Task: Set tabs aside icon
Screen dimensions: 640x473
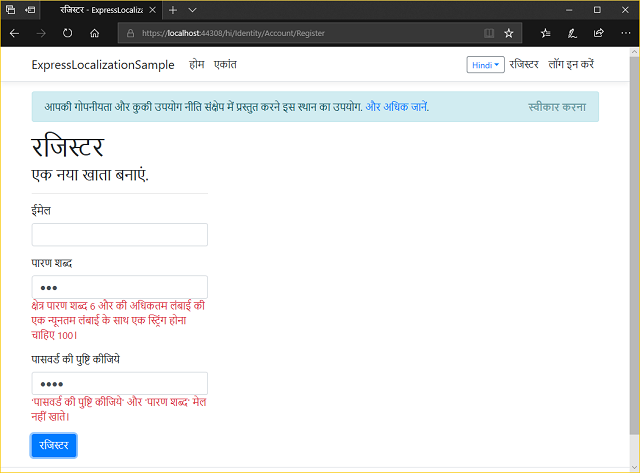Action: [30, 10]
